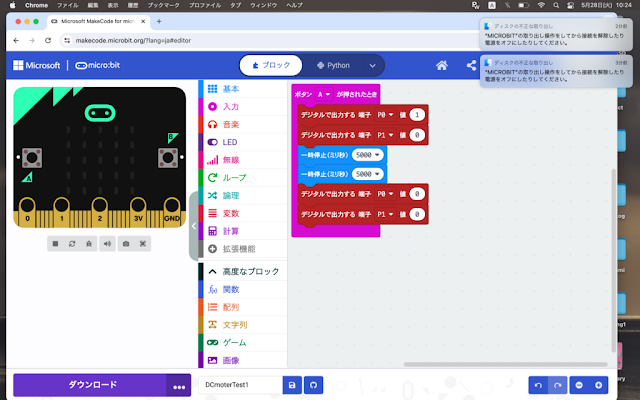640x400 pixels.
Task: Take a simulator screenshot with the camera icon
Action: click(126, 244)
